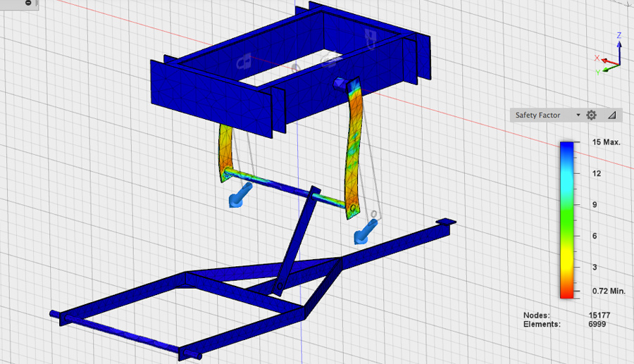Select the cylindrical pin atop the right bracket
This screenshot has height=364, width=634.
[341, 84]
